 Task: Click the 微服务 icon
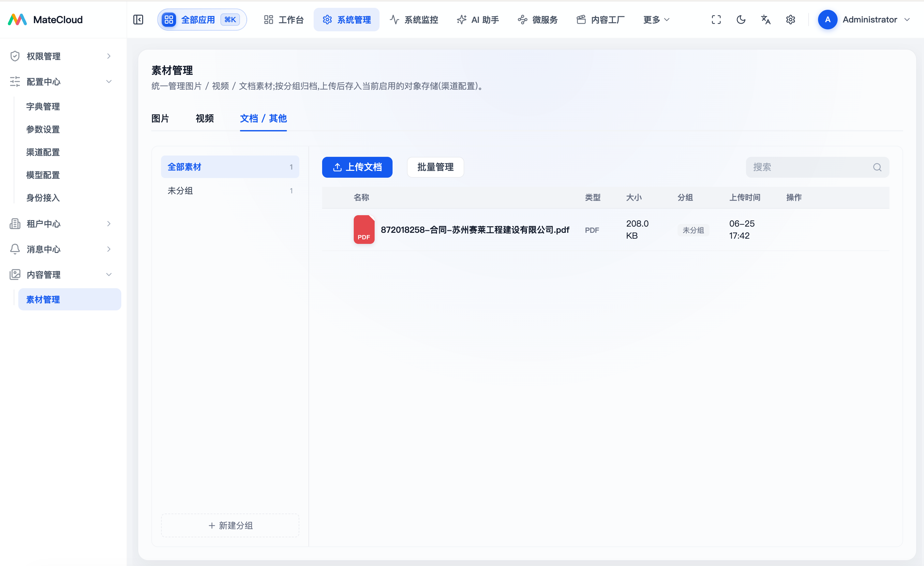coord(522,20)
